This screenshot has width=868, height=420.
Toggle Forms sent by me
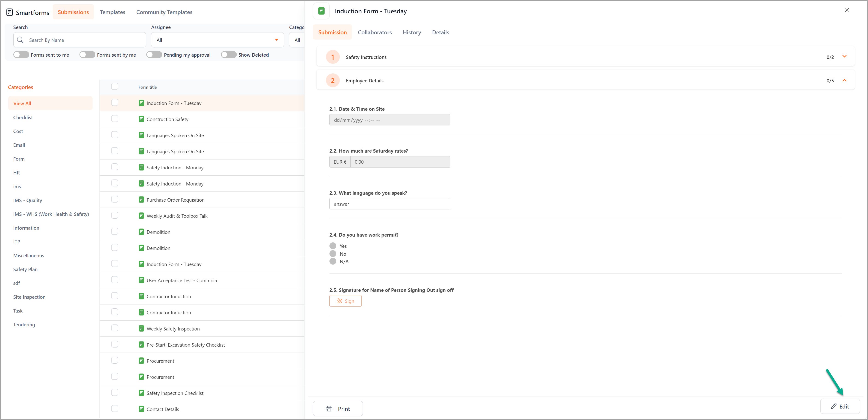[x=87, y=55]
